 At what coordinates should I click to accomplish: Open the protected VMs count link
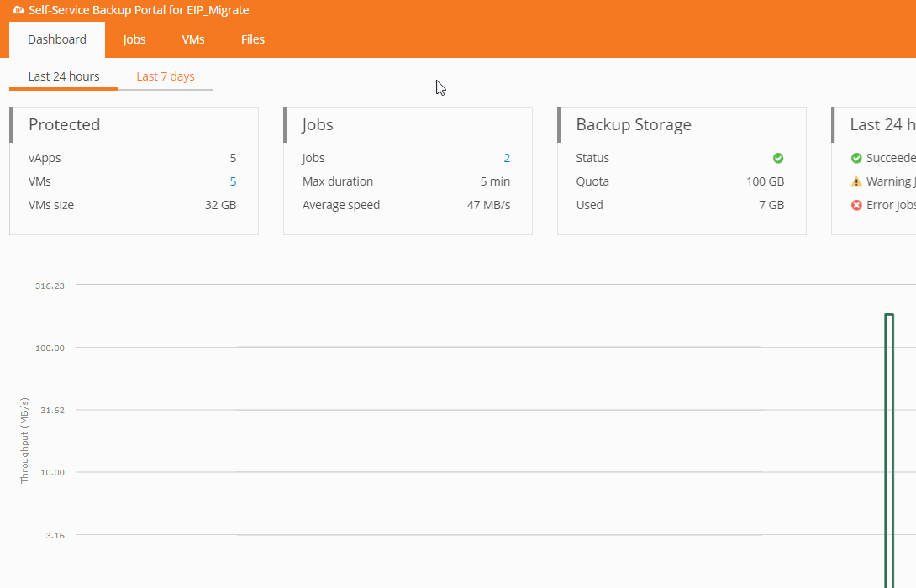pos(233,181)
